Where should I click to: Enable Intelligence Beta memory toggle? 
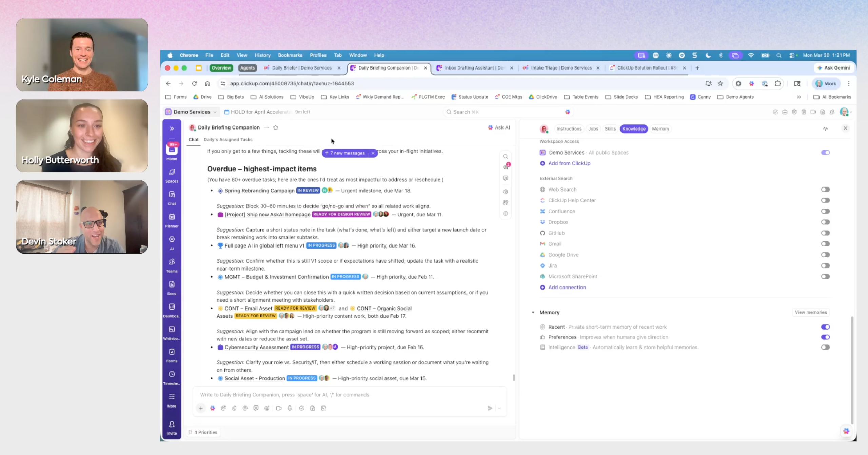pyautogui.click(x=825, y=347)
